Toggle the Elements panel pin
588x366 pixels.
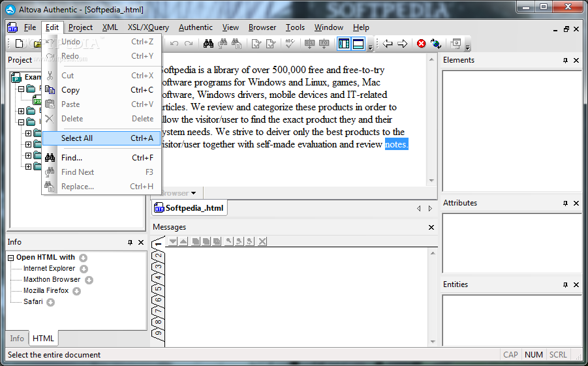pyautogui.click(x=566, y=61)
